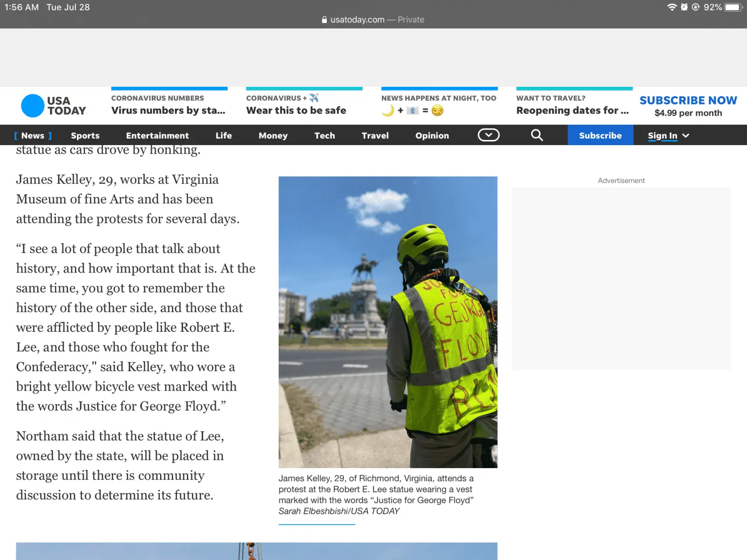This screenshot has width=747, height=560.
Task: Open the Tech section
Action: [324, 136]
